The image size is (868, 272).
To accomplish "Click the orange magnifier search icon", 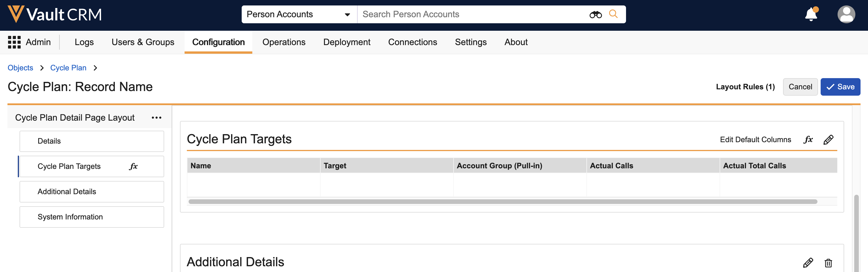I will click(613, 14).
